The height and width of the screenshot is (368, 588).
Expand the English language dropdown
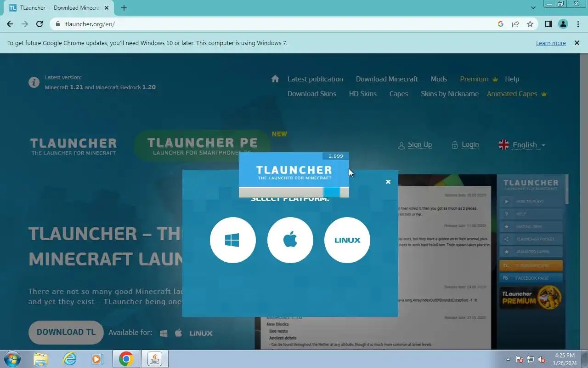[x=522, y=145]
